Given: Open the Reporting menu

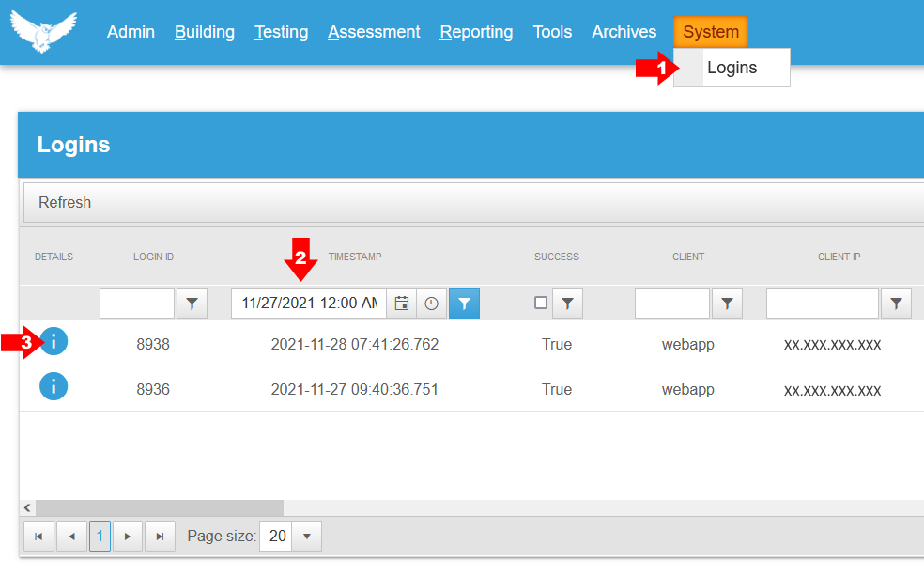Looking at the screenshot, I should pyautogui.click(x=476, y=32).
